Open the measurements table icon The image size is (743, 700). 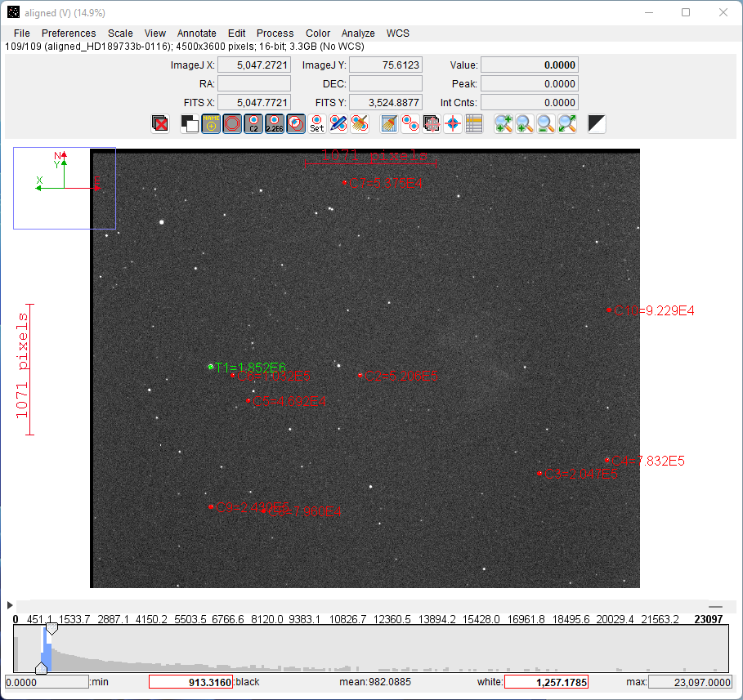point(474,123)
